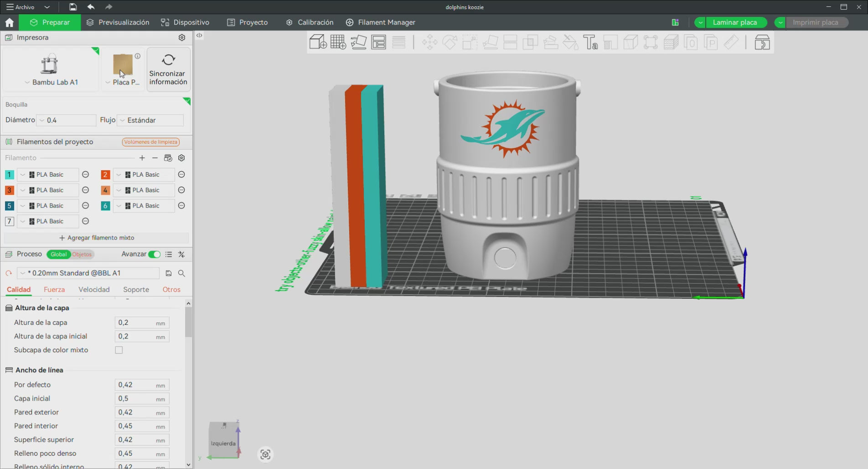Open Volúmenes de limpieza

point(151,142)
